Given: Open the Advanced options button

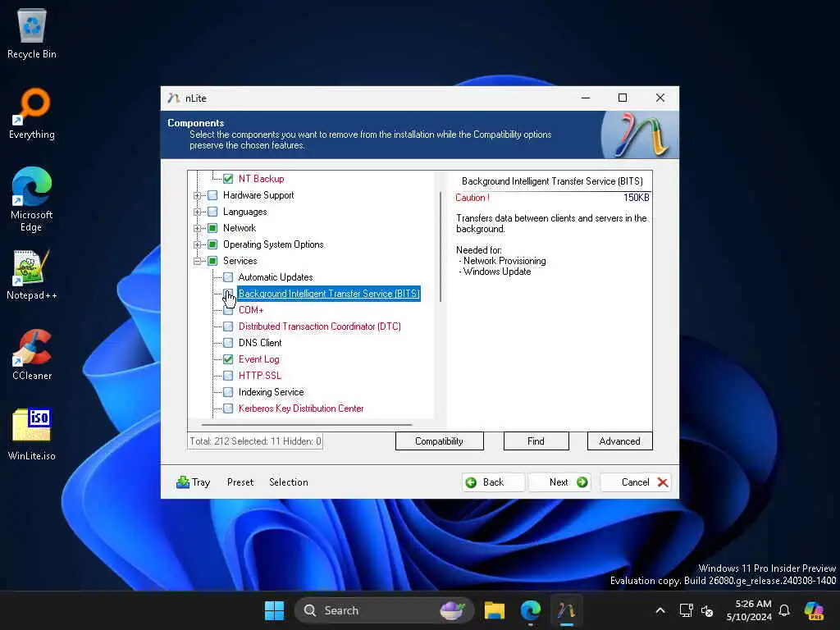Looking at the screenshot, I should point(620,441).
